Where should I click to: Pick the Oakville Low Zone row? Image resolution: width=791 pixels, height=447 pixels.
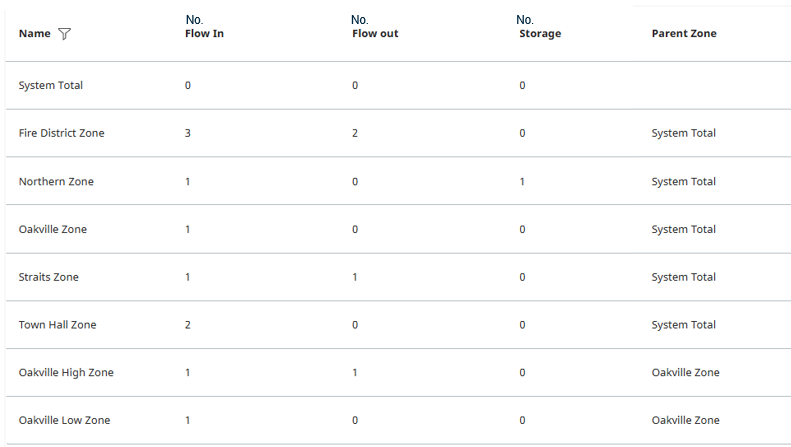(x=398, y=420)
